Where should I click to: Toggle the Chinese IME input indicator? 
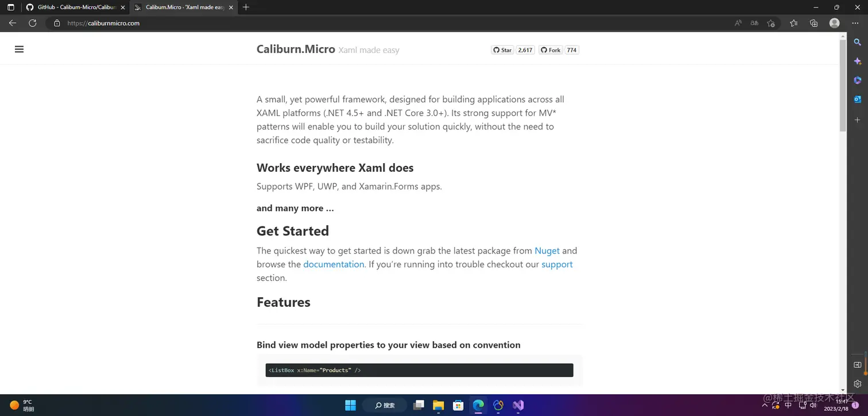point(788,405)
